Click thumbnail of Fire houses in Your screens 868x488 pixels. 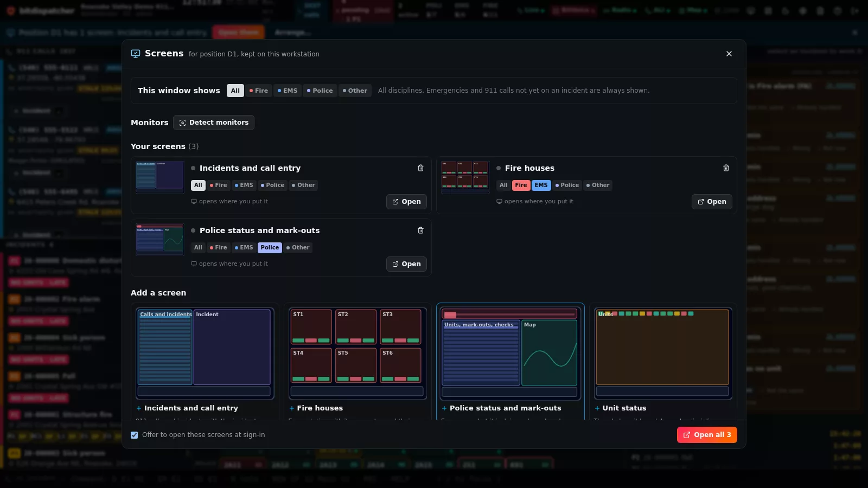465,177
